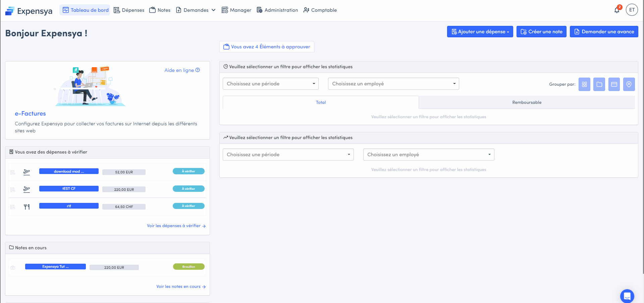Viewport: 644px width, 303px height.
Task: Open the Administration menu
Action: point(277,10)
